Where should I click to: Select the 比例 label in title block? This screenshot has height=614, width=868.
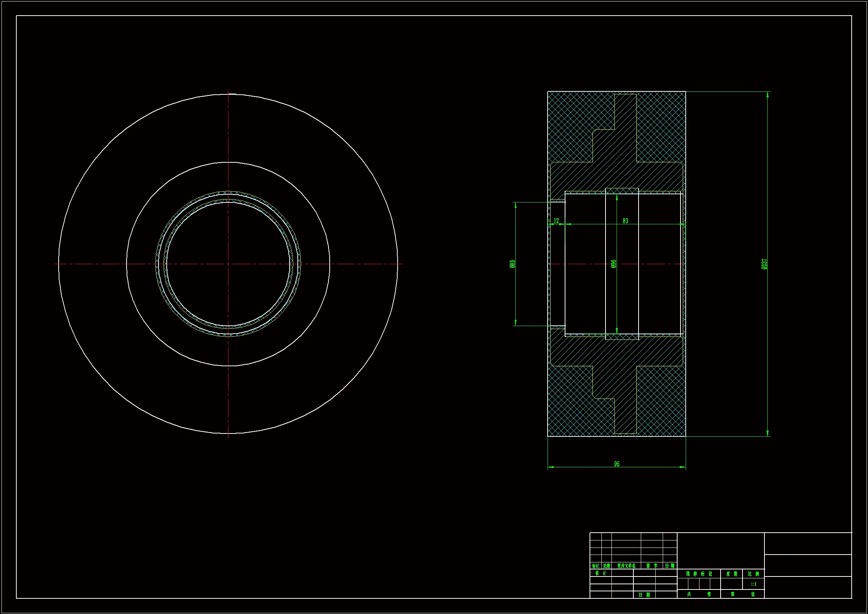pos(753,574)
